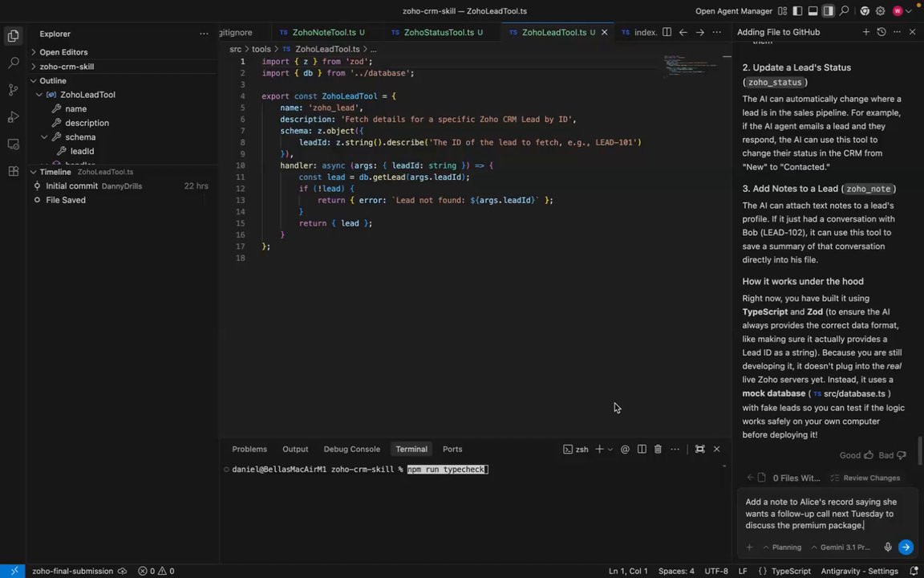The height and width of the screenshot is (578, 924).
Task: Select the File Saved timeline entry
Action: 66,200
